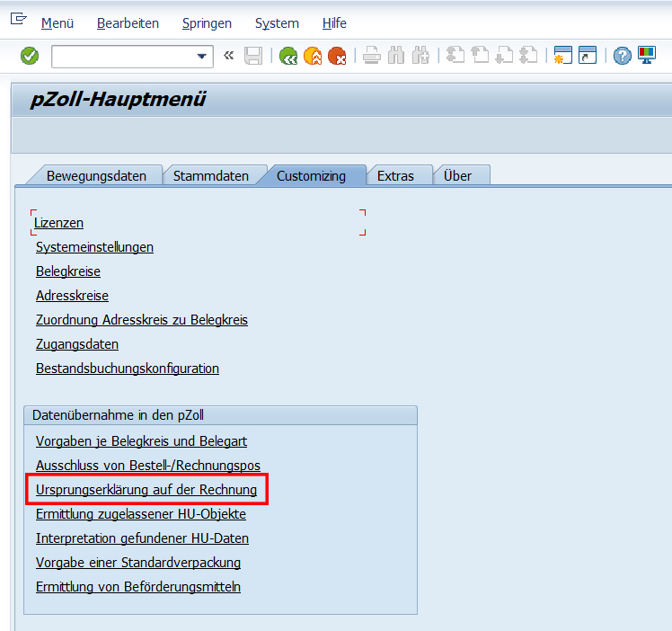This screenshot has height=631, width=672.
Task: Open Vorgabe einer Standardverpackung link
Action: pyautogui.click(x=138, y=563)
